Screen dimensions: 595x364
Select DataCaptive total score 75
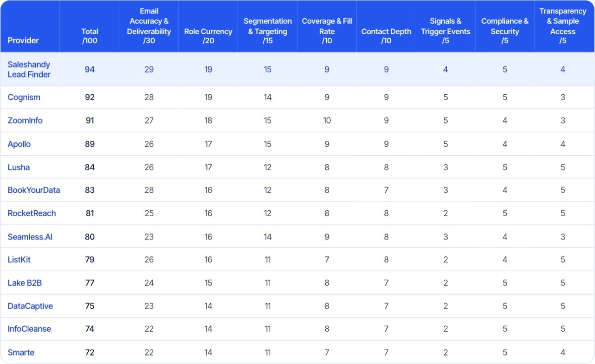(90, 306)
